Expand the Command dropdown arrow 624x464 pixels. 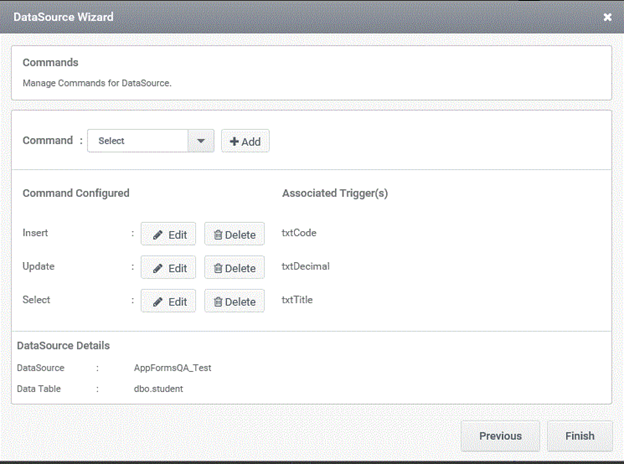pos(201,140)
